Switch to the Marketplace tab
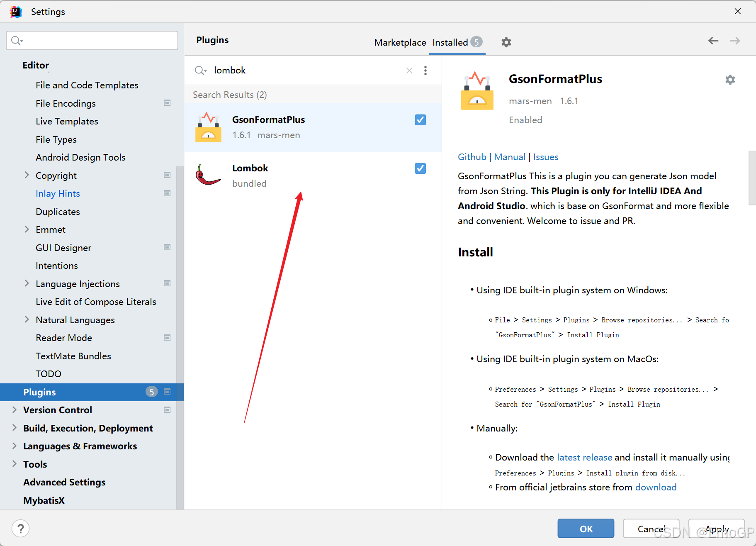This screenshot has height=546, width=756. point(400,42)
